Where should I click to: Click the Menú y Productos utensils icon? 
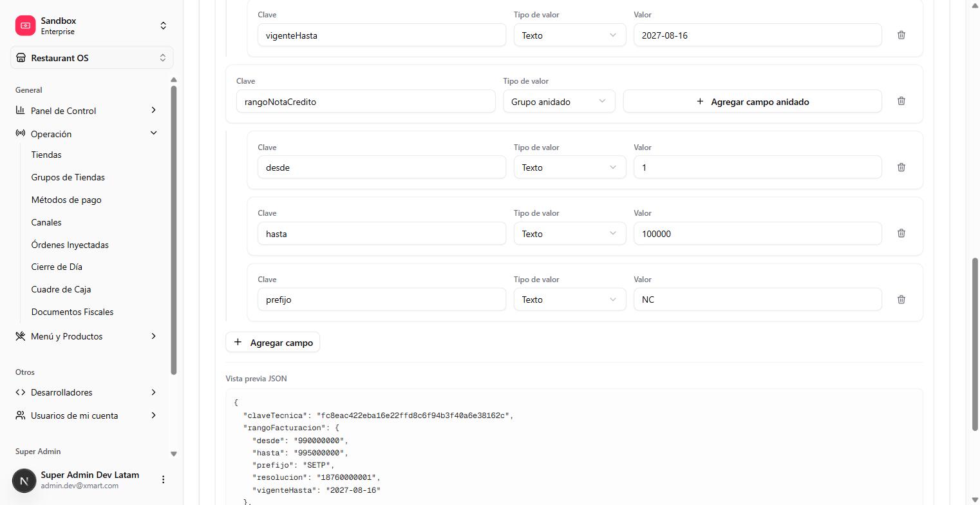[21, 336]
